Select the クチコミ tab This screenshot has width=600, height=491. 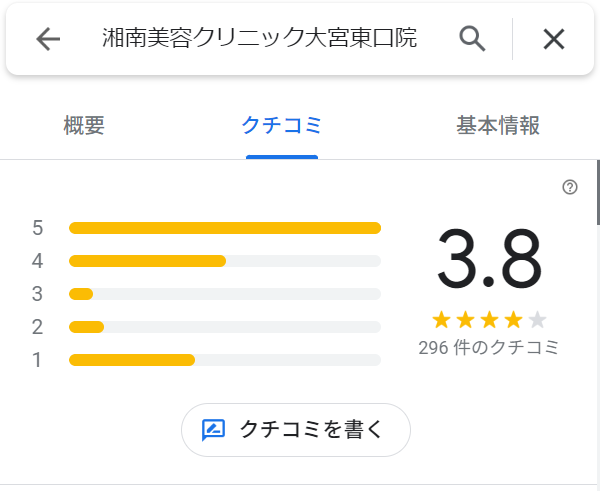pyautogui.click(x=282, y=126)
